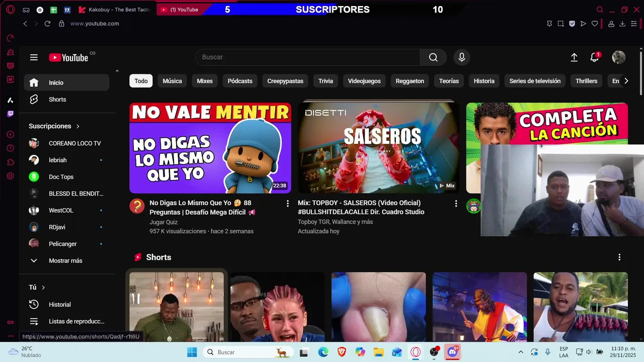The width and height of the screenshot is (644, 362).
Task: Show hidden system tray icons chevron
Action: [521, 352]
